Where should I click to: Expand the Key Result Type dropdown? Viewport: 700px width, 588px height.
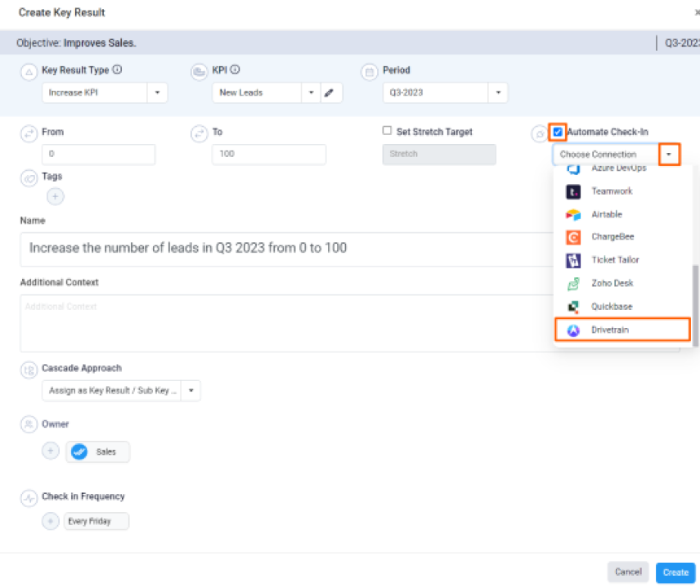coord(157,93)
